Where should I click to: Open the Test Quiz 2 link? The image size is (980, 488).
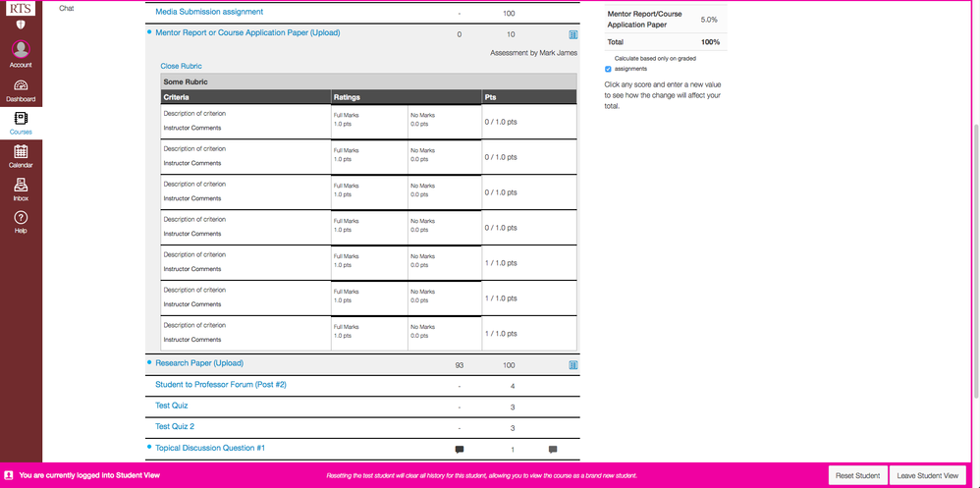click(x=175, y=426)
